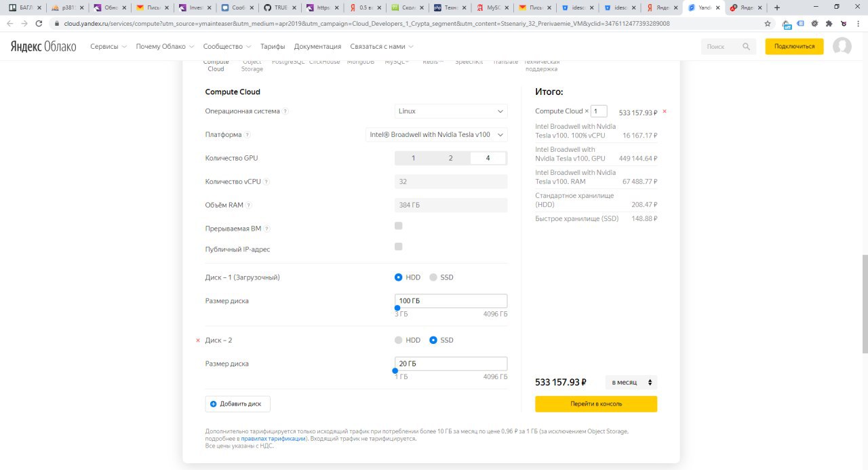The height and width of the screenshot is (470, 868).
Task: Click the browser address bar URL
Action: tap(367, 23)
